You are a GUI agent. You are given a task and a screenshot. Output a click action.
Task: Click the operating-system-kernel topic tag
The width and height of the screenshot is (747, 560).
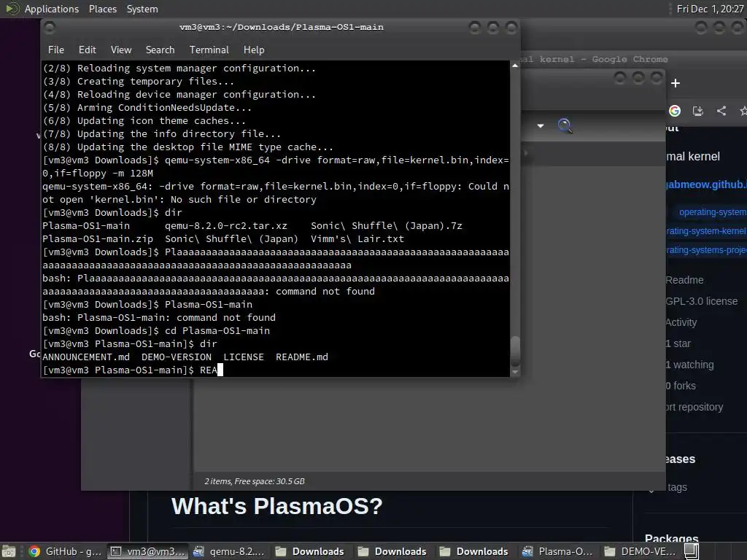706,231
